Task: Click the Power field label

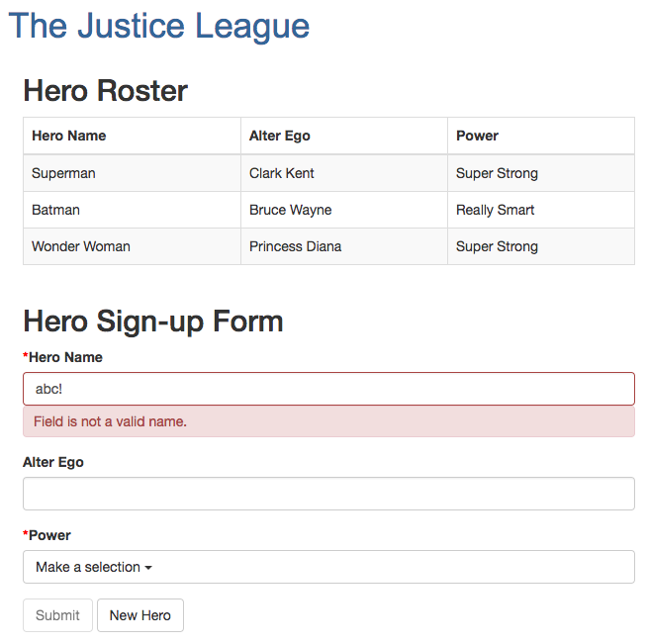Action: pyautogui.click(x=46, y=535)
